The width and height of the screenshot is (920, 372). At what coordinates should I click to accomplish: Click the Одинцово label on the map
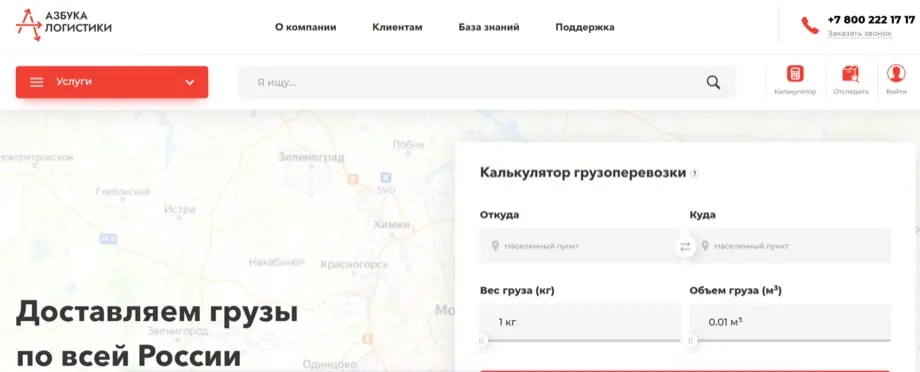330,364
